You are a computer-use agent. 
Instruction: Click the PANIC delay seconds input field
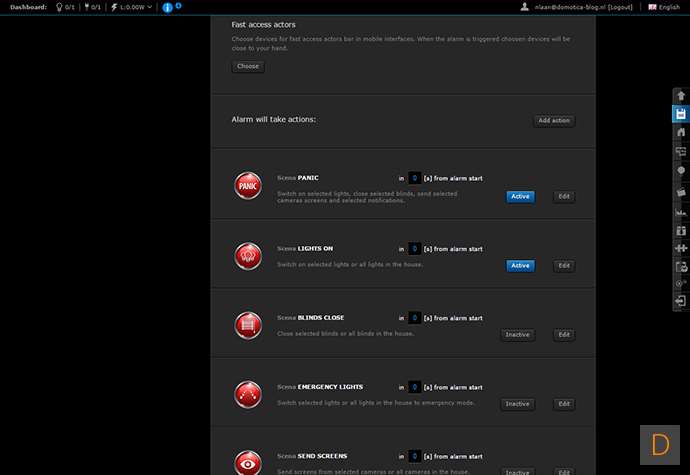point(414,178)
